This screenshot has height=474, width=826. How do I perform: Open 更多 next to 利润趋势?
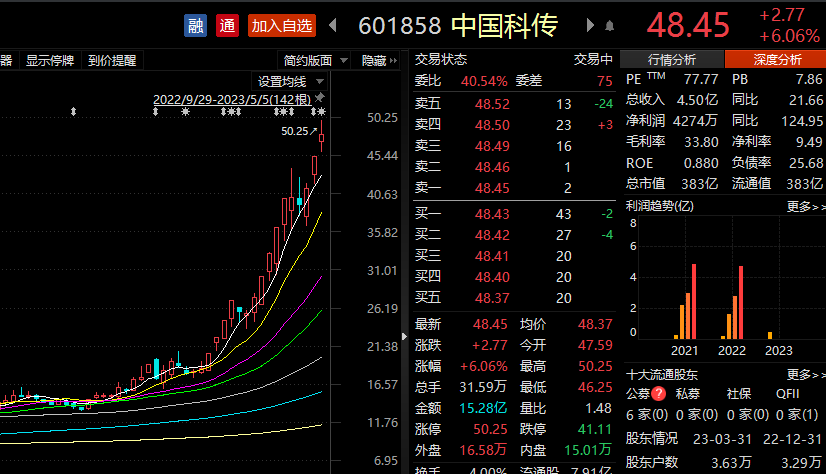pos(805,206)
